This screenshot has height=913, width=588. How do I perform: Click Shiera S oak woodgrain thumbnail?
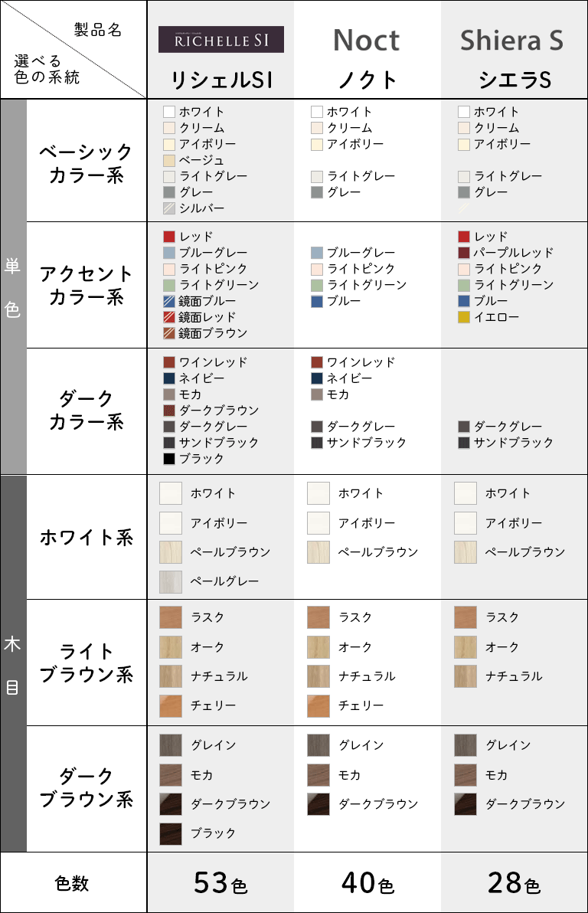point(465,647)
